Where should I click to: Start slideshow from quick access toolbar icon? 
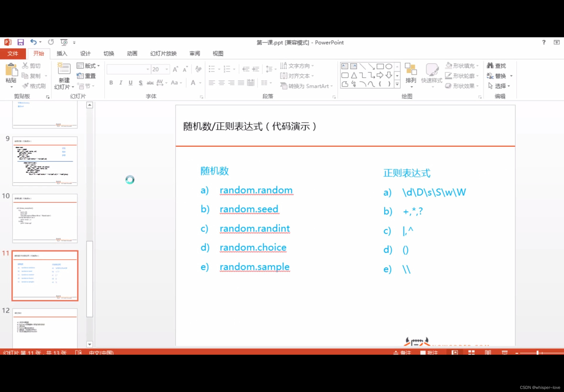[x=64, y=42]
